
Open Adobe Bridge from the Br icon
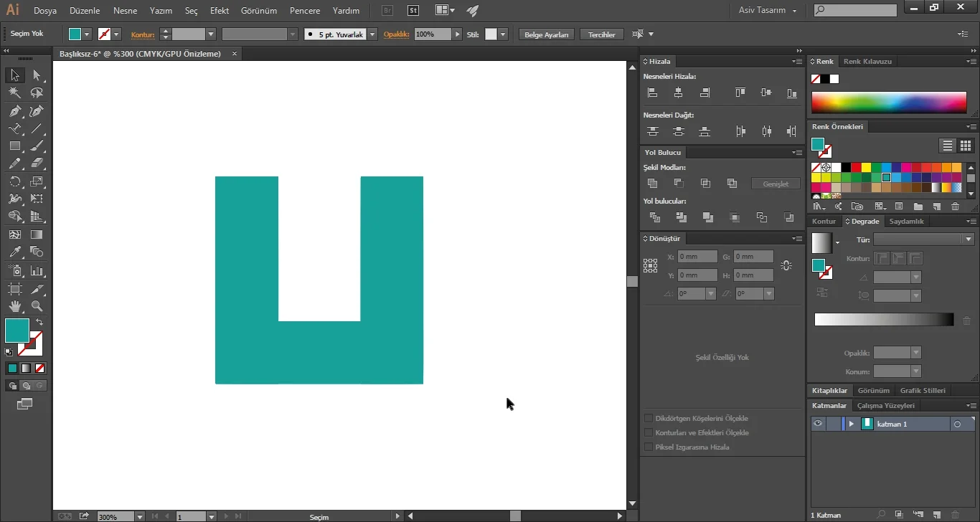coord(387,11)
